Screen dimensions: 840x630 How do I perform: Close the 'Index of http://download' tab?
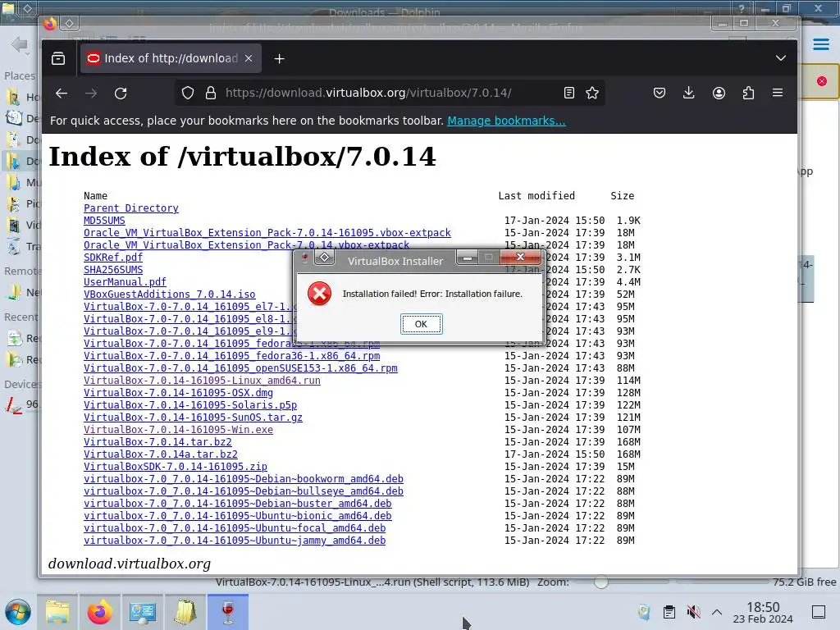(x=249, y=58)
